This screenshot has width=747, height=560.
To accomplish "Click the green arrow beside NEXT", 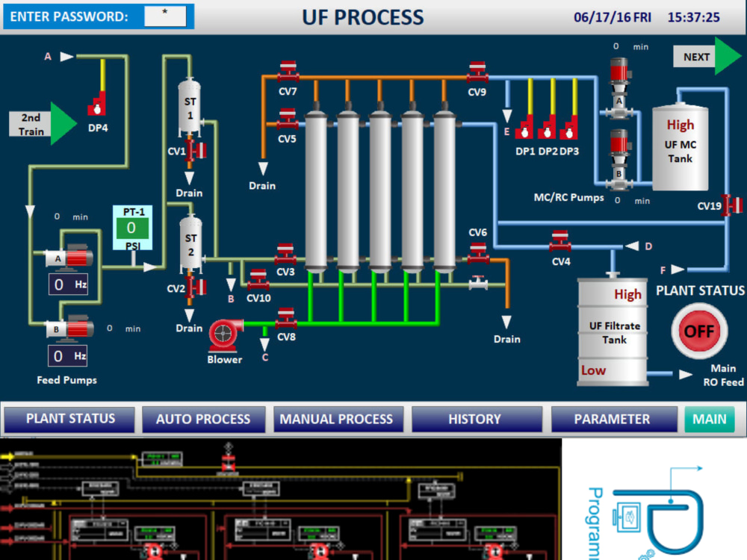I will pyautogui.click(x=728, y=56).
